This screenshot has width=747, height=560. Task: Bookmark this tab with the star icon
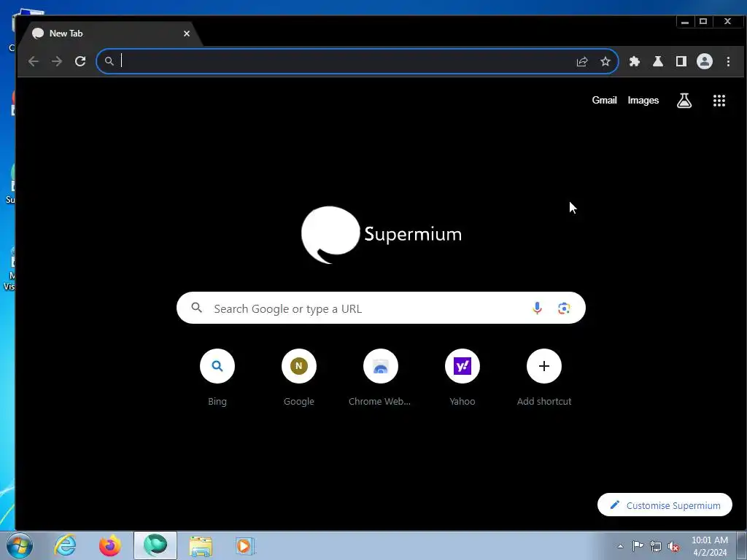[x=605, y=61]
